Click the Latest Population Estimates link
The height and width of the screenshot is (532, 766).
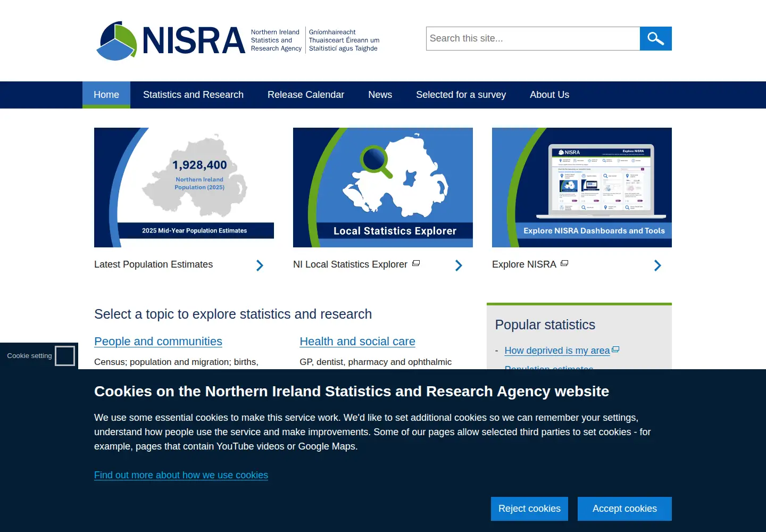coord(153,264)
